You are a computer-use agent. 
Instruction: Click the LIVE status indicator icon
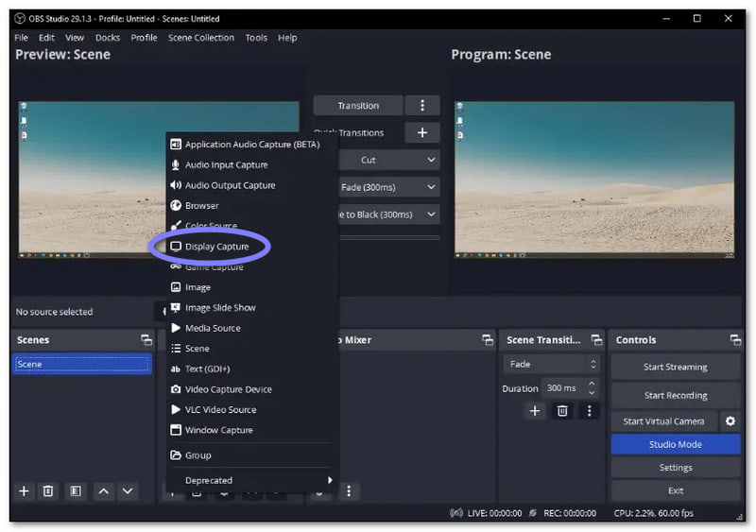pyautogui.click(x=456, y=513)
